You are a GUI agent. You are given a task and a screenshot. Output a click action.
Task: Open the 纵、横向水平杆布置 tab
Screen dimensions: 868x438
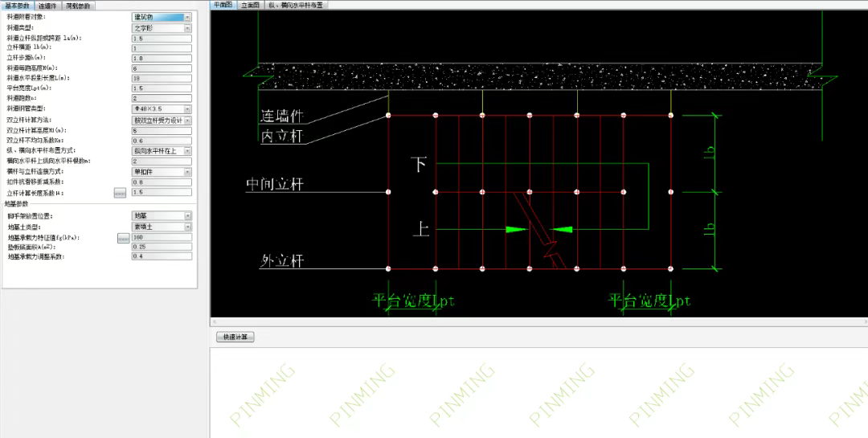pyautogui.click(x=296, y=5)
